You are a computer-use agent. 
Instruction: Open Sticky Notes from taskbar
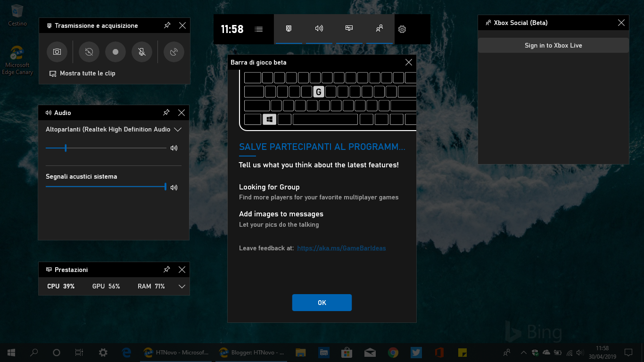point(462,353)
